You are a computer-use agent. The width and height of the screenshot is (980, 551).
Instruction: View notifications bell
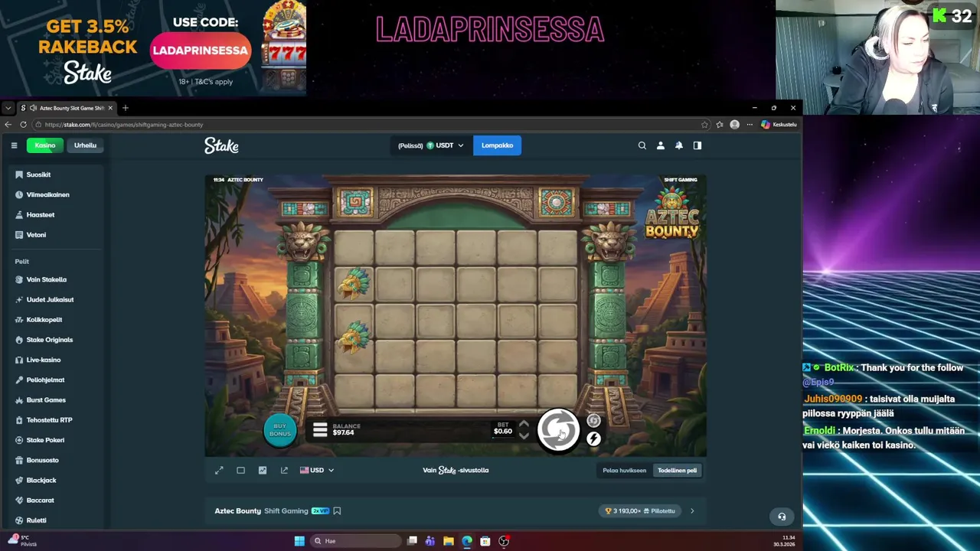pyautogui.click(x=679, y=145)
